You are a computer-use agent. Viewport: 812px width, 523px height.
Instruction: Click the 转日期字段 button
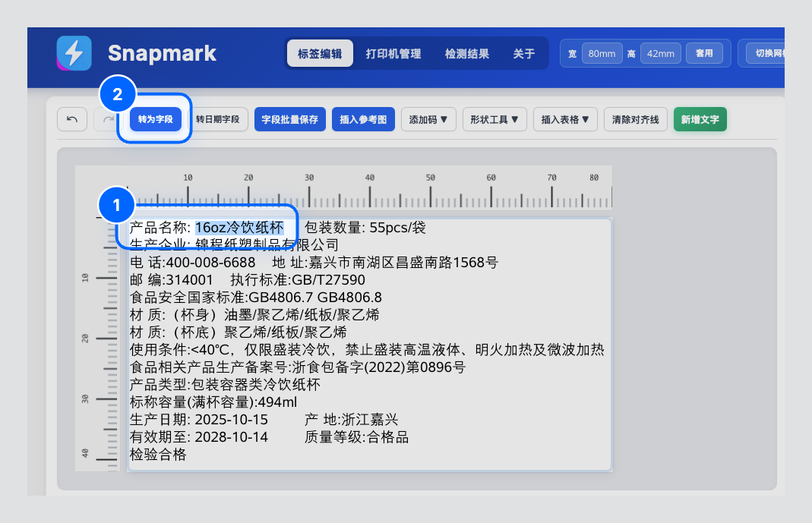pos(217,119)
